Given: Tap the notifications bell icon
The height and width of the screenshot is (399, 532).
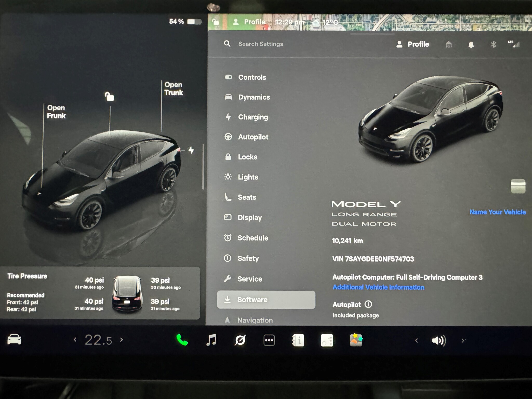Looking at the screenshot, I should 471,45.
